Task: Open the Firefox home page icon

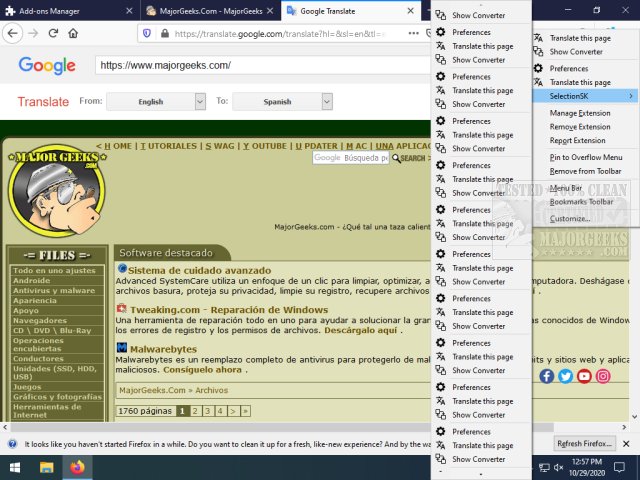Action: (73, 33)
